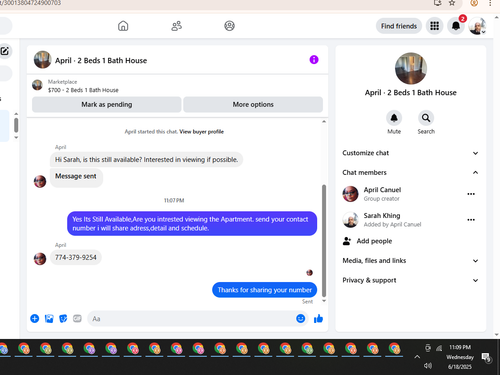Open the volume speaker tray icon
500x375 pixels.
point(428,366)
